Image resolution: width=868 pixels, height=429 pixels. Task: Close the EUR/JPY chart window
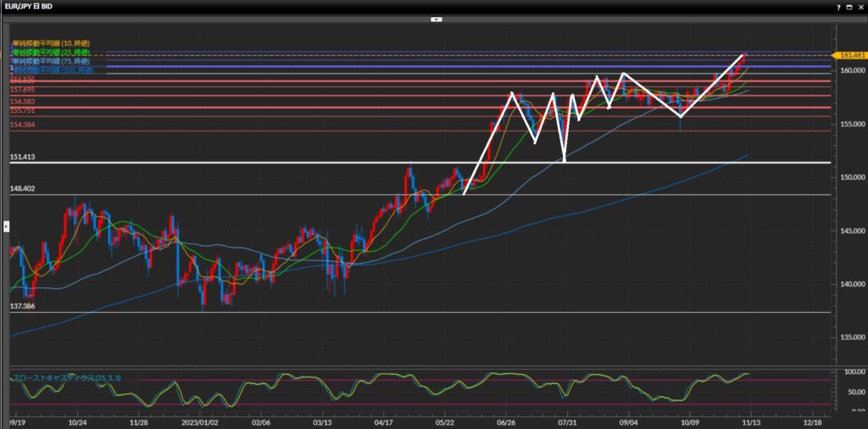tap(860, 6)
